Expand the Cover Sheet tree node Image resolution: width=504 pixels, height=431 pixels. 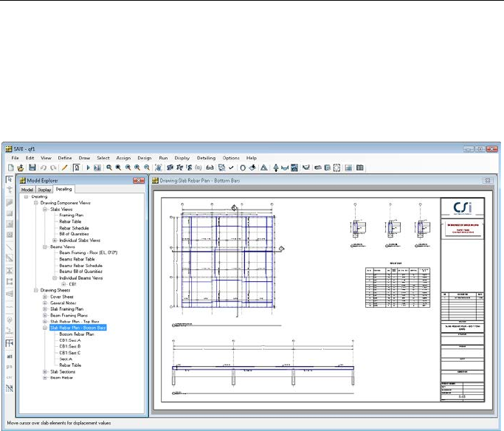[45, 297]
